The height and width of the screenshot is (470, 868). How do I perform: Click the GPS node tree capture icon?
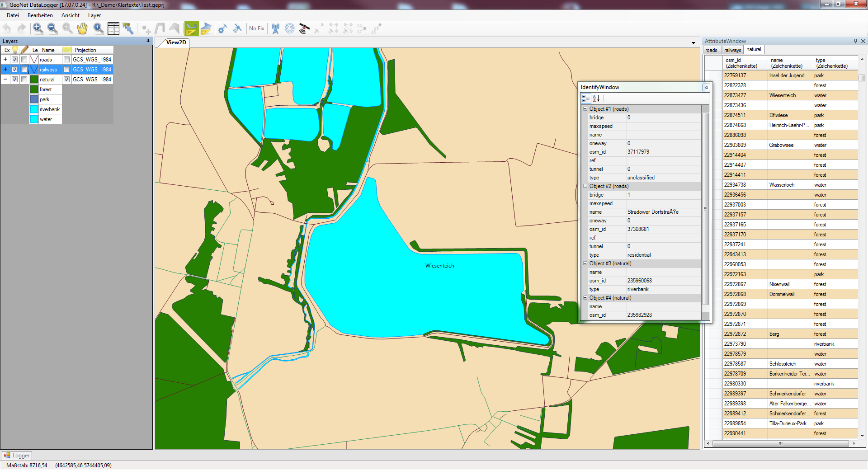click(x=362, y=28)
